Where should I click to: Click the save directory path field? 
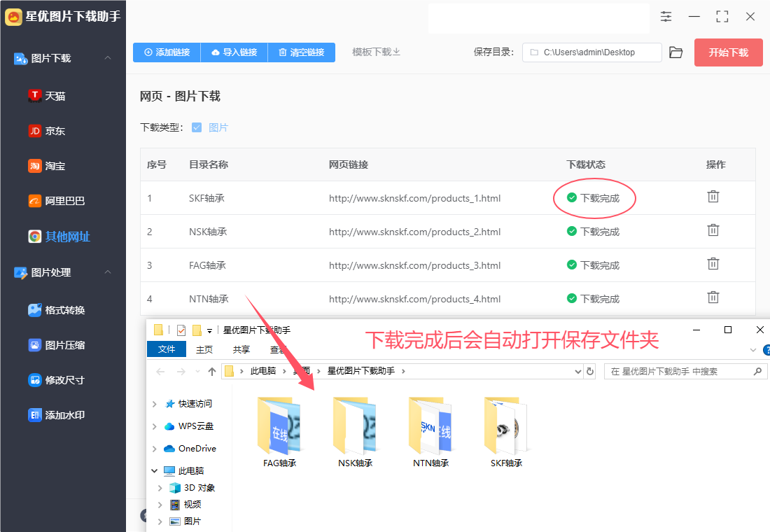click(x=591, y=52)
